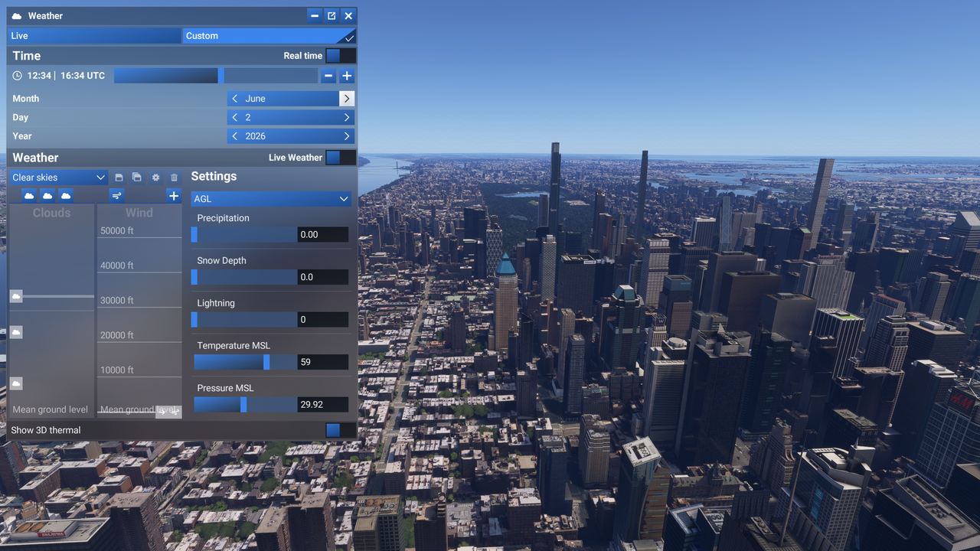Increase the Day value
The width and height of the screenshot is (980, 551).
[x=347, y=118]
